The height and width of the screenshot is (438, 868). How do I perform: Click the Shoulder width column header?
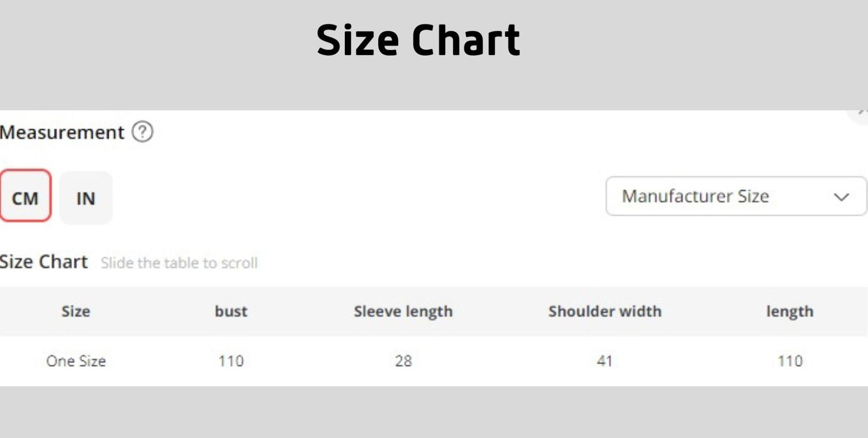pyautogui.click(x=605, y=311)
